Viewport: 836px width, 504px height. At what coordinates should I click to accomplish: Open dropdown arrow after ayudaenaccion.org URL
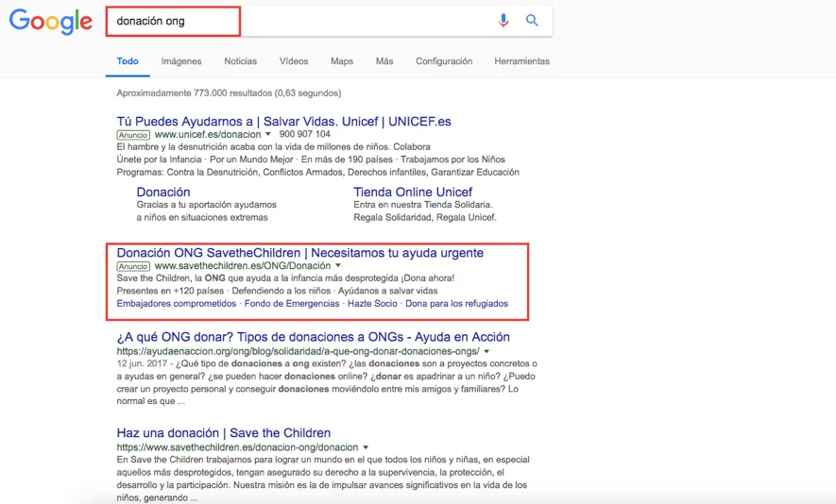486,351
